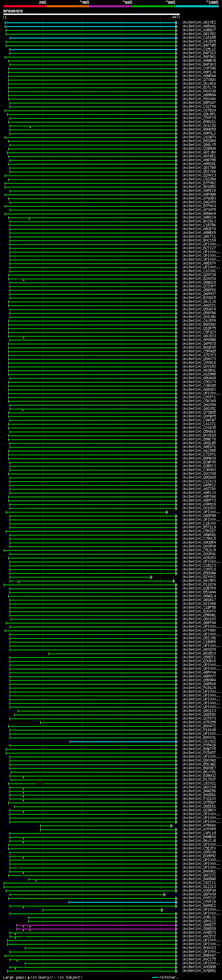Select hit UniRef100_A9J5P0
The image size is (222, 980).
199,581
